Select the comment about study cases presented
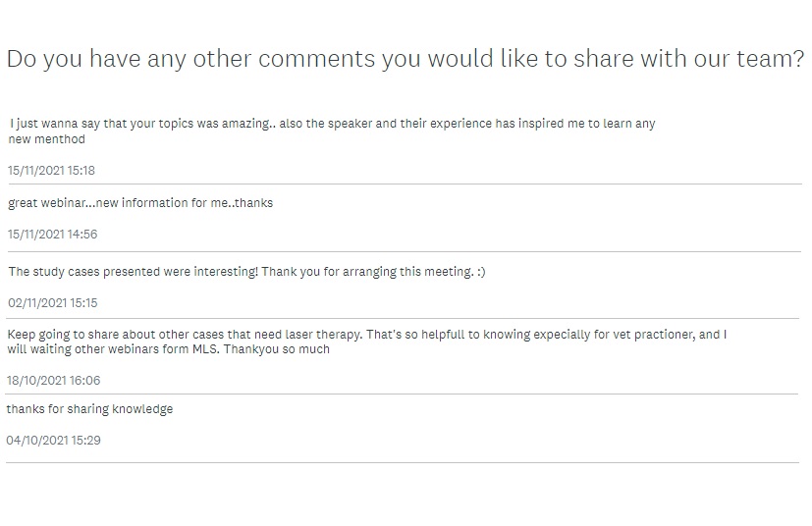Screen dimensions: 812x526 (x=246, y=272)
